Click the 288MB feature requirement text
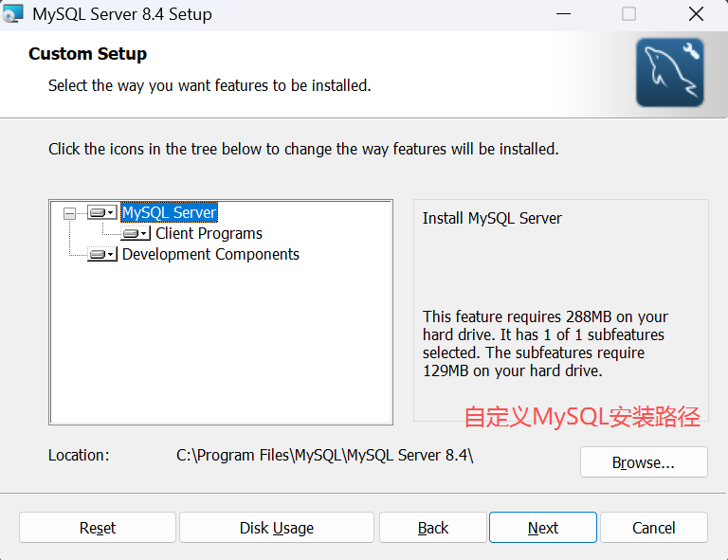This screenshot has height=560, width=728. point(545,343)
